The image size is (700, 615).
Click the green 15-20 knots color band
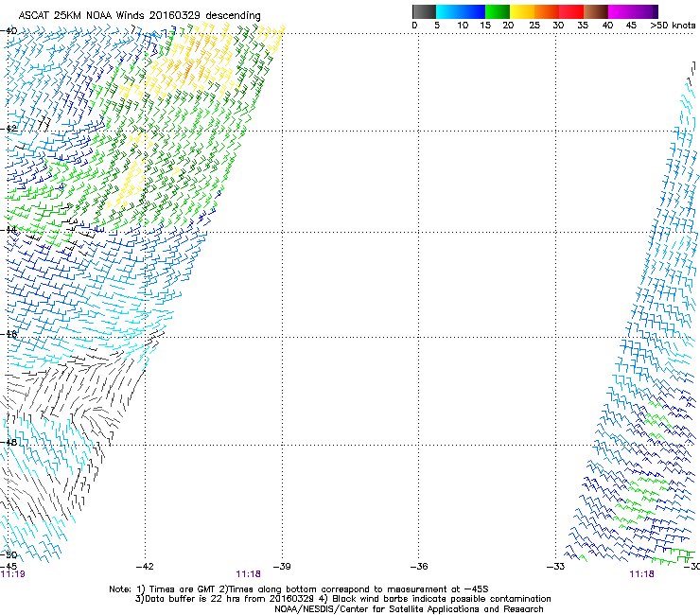498,11
